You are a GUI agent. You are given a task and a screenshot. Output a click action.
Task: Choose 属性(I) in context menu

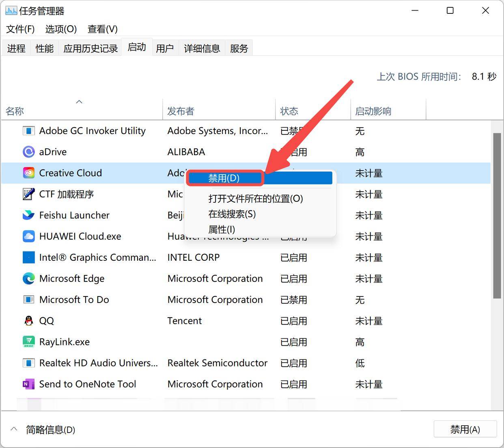tap(222, 229)
